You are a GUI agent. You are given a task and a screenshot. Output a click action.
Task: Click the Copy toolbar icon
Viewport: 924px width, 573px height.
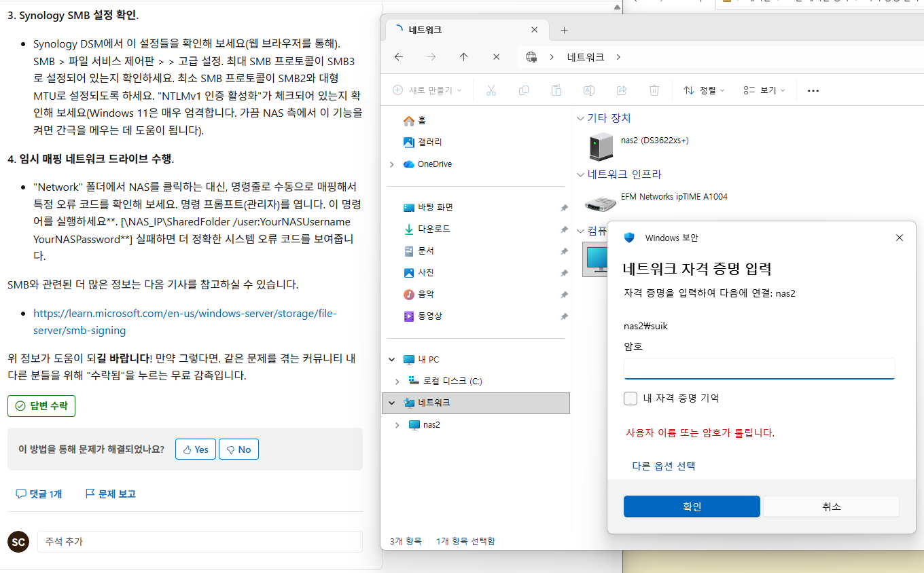tap(524, 90)
